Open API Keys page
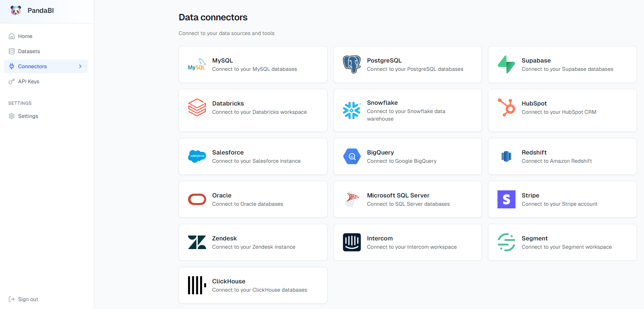The image size is (644, 309). pos(46,81)
